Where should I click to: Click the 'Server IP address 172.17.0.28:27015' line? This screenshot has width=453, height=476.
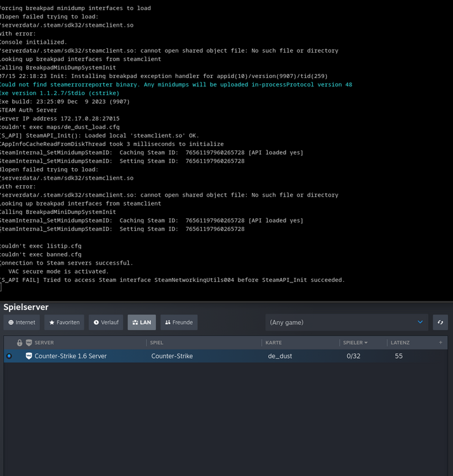60,119
